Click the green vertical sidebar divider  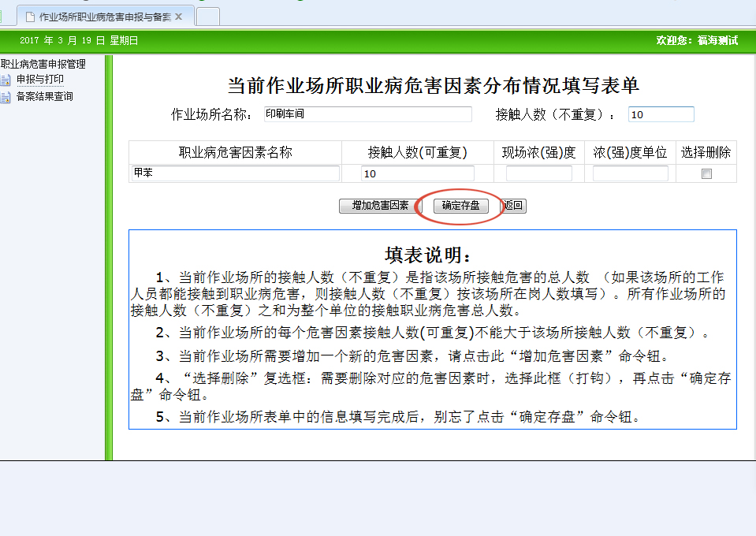(109, 260)
